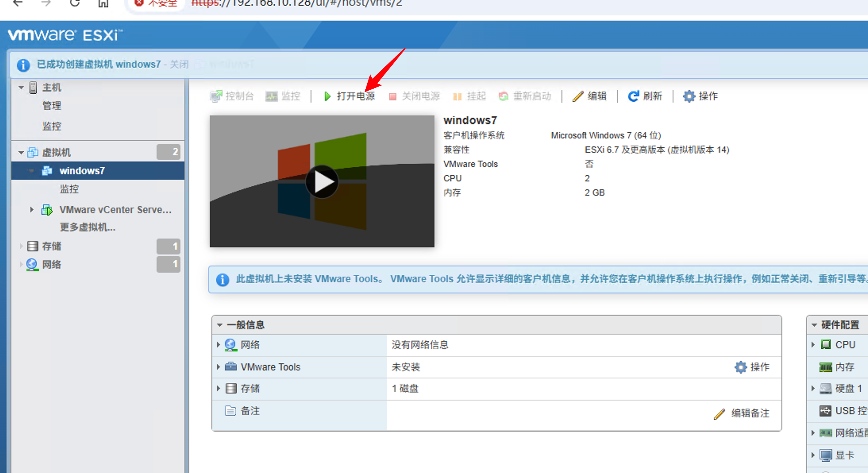Click 重新启动 restart button
Image resolution: width=868 pixels, height=473 pixels.
point(525,96)
